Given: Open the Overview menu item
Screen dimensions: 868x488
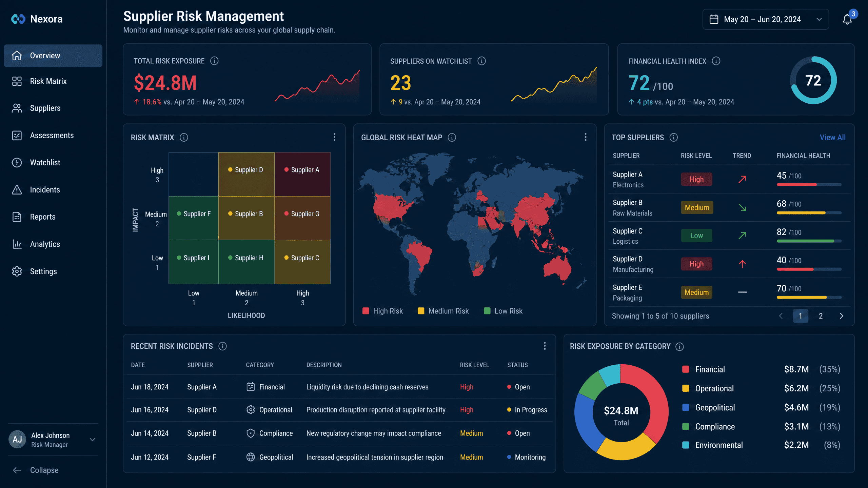Looking at the screenshot, I should pos(53,56).
